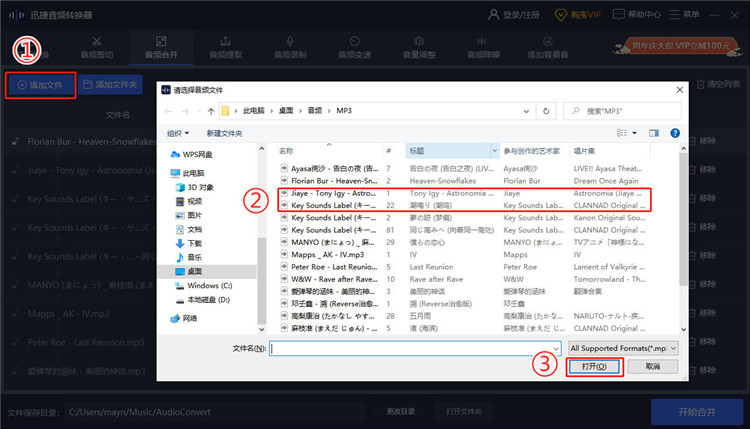Open 标题 column filter dropdown arrow
Viewport: 750px width, 429px height.
pos(495,151)
